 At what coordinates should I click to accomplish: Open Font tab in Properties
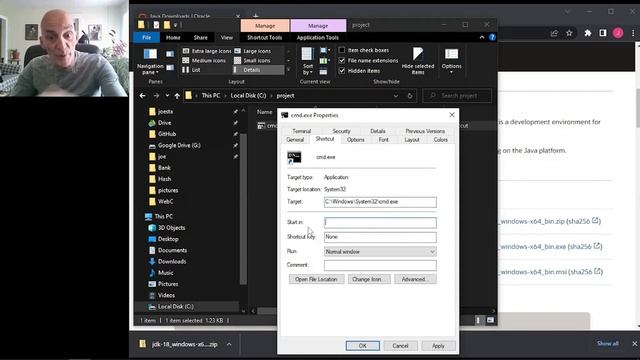pyautogui.click(x=383, y=140)
